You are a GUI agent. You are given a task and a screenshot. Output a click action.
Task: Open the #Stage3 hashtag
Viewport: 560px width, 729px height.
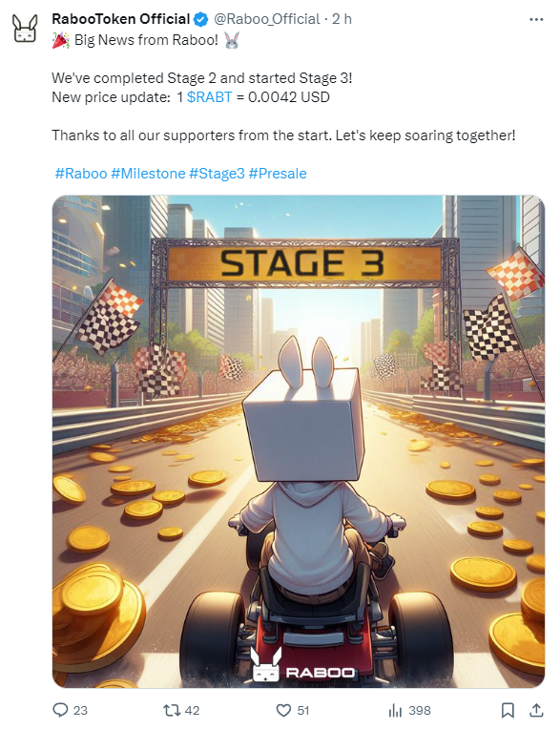pos(217,174)
